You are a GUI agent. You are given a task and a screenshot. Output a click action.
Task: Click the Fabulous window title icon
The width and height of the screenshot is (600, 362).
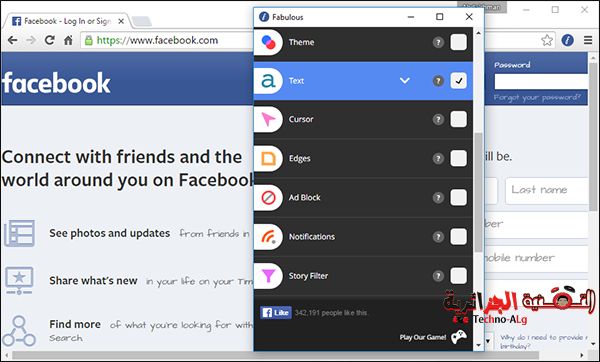(x=264, y=17)
